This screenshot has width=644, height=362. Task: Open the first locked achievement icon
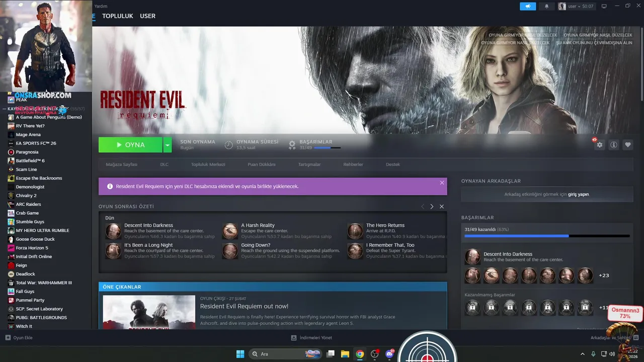tap(472, 307)
